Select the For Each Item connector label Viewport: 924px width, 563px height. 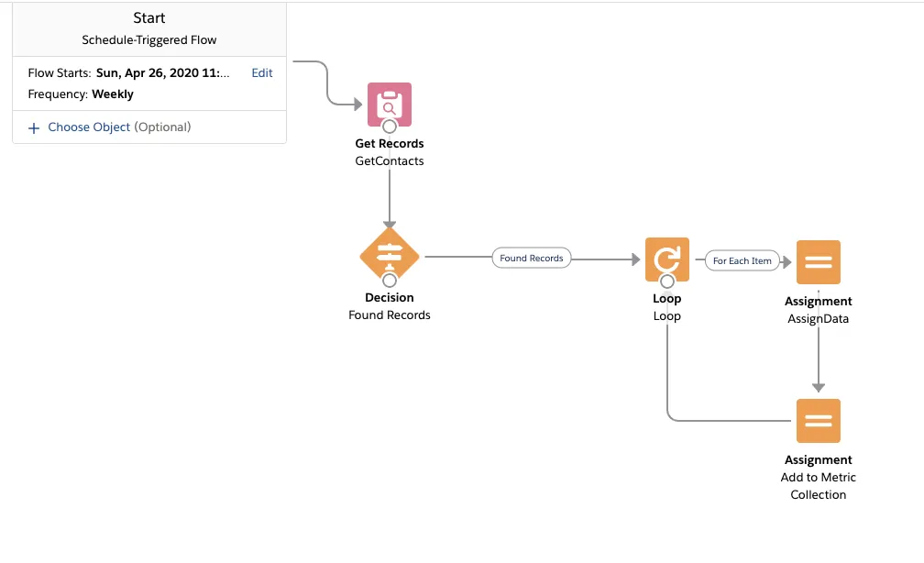point(742,260)
